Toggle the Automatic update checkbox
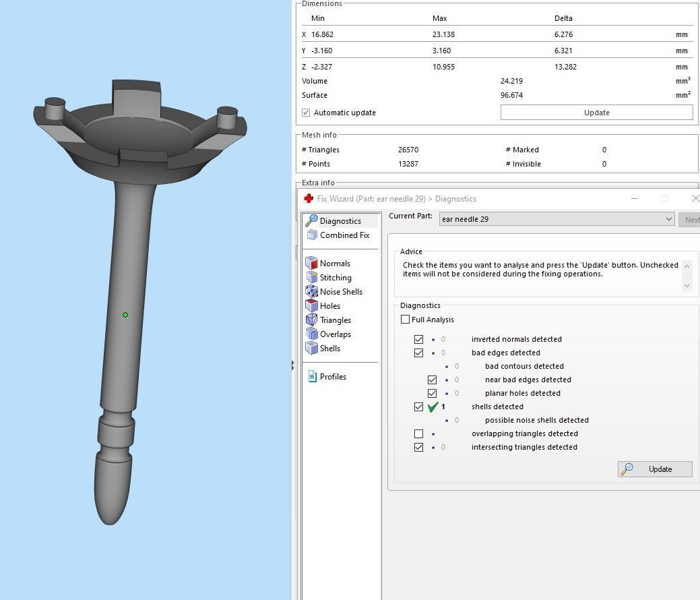The width and height of the screenshot is (700, 600). 306,113
